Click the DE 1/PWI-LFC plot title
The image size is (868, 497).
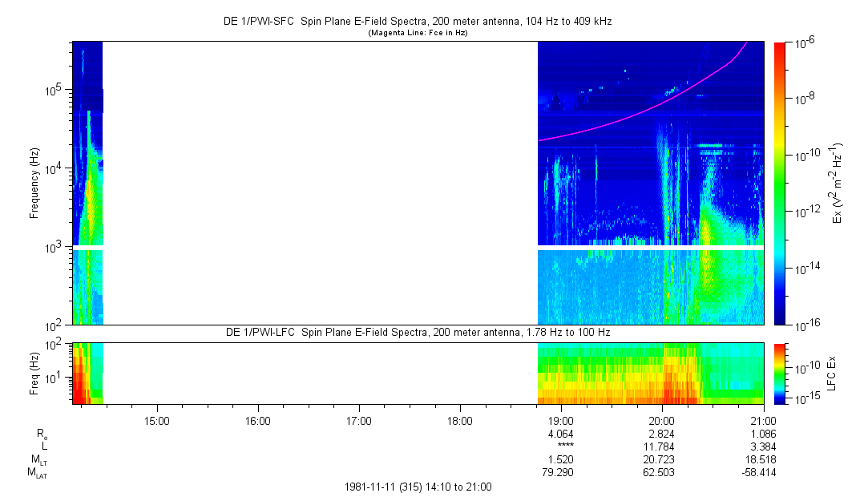(417, 333)
